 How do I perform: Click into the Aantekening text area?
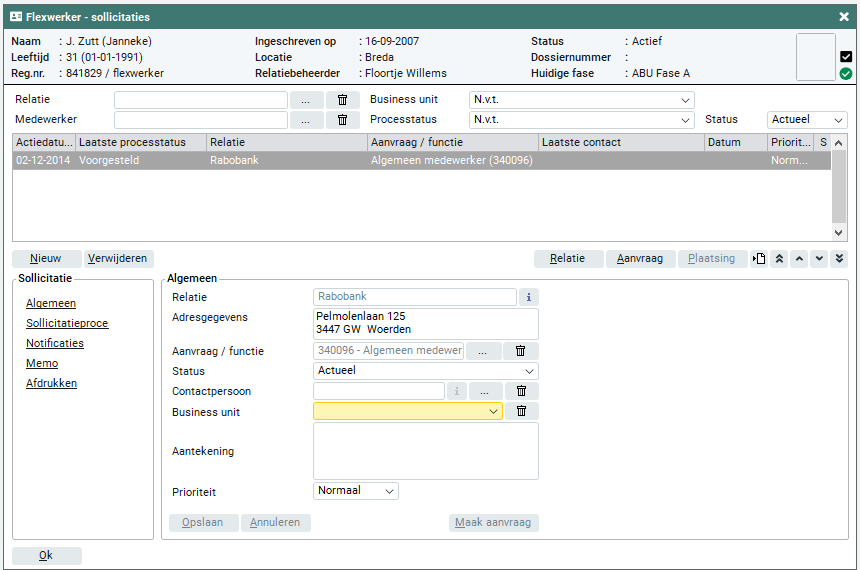pyautogui.click(x=425, y=451)
